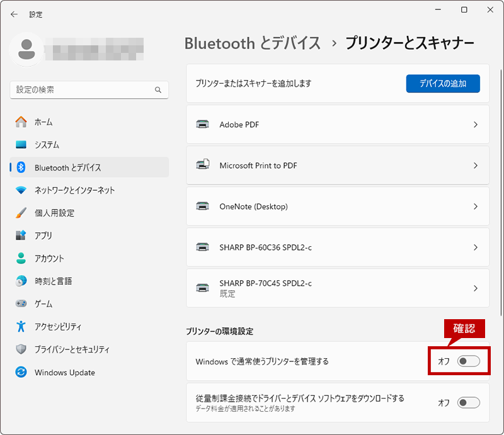This screenshot has width=504, height=435.
Task: Click the Windows Update icon in the sidebar
Action: coord(21,372)
